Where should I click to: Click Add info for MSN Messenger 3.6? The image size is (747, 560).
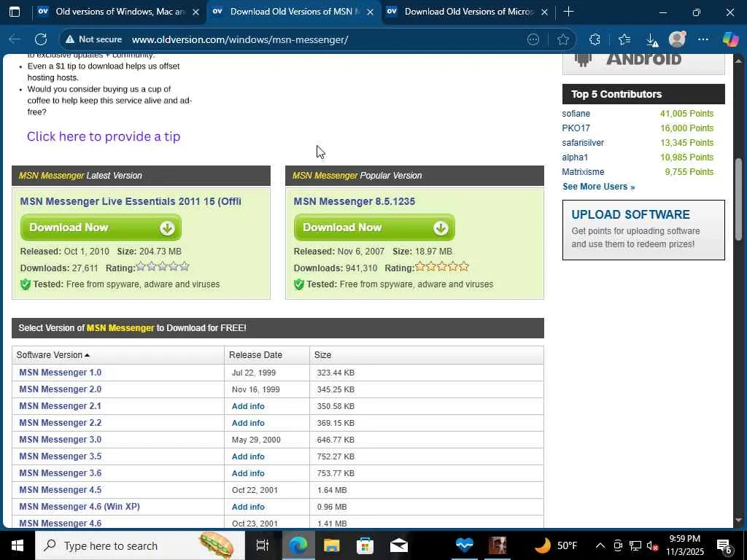click(248, 473)
